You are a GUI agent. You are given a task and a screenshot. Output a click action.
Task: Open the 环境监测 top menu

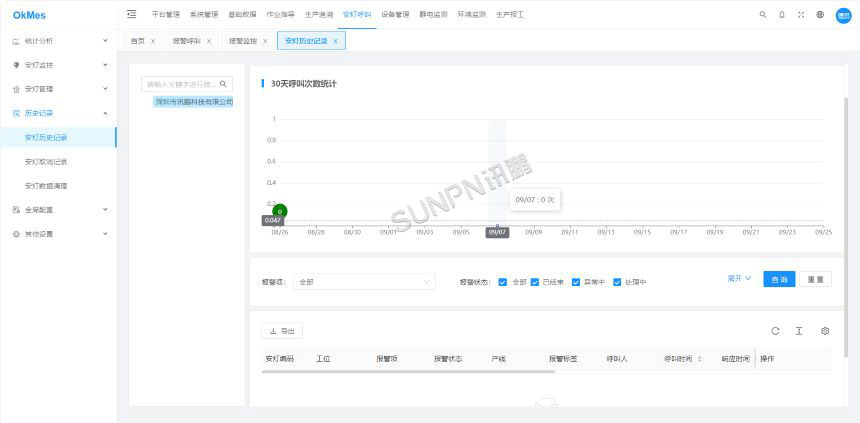[x=472, y=15]
